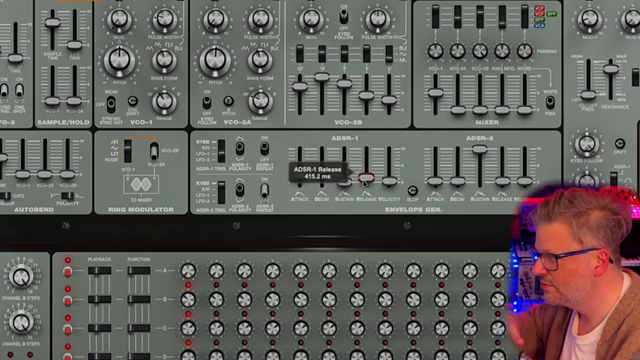
Task: Click the VCO-2A Range knob
Action: click(260, 101)
